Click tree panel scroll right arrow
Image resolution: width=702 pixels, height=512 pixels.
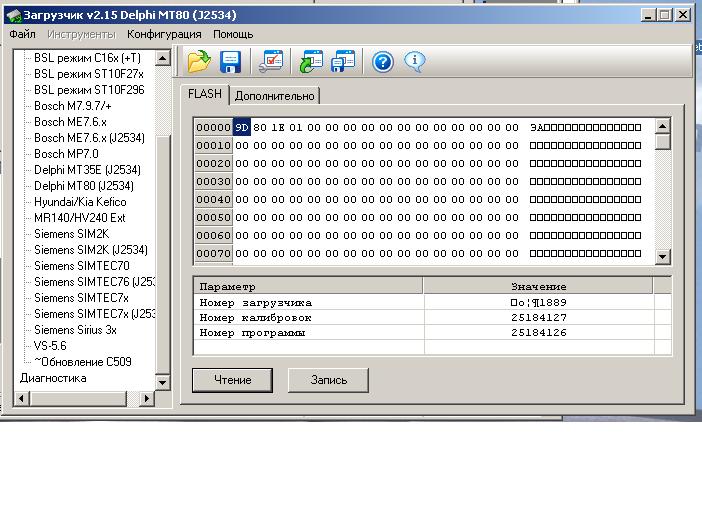coord(146,398)
